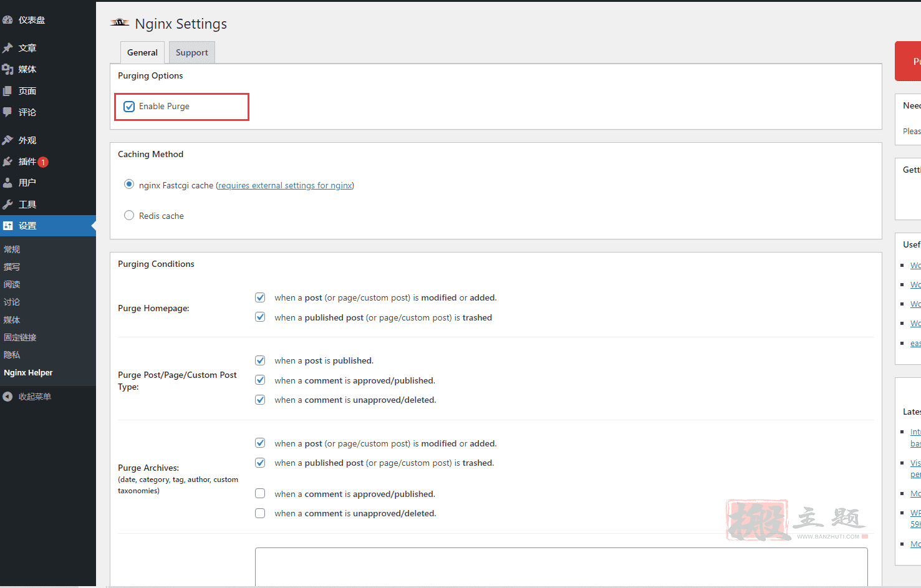The image size is (921, 588).
Task: Click the large text area below Purge Archives
Action: 561,567
